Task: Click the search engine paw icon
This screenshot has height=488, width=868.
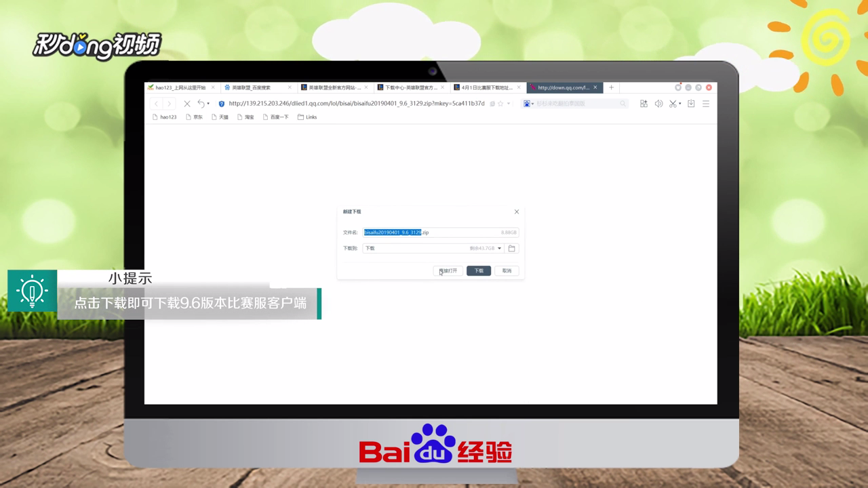Action: [527, 104]
